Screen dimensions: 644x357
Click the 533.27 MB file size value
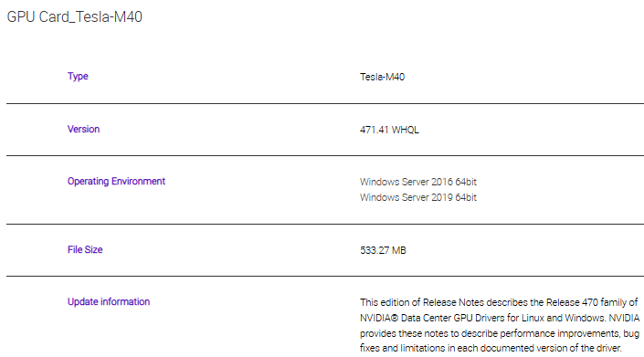(x=383, y=250)
